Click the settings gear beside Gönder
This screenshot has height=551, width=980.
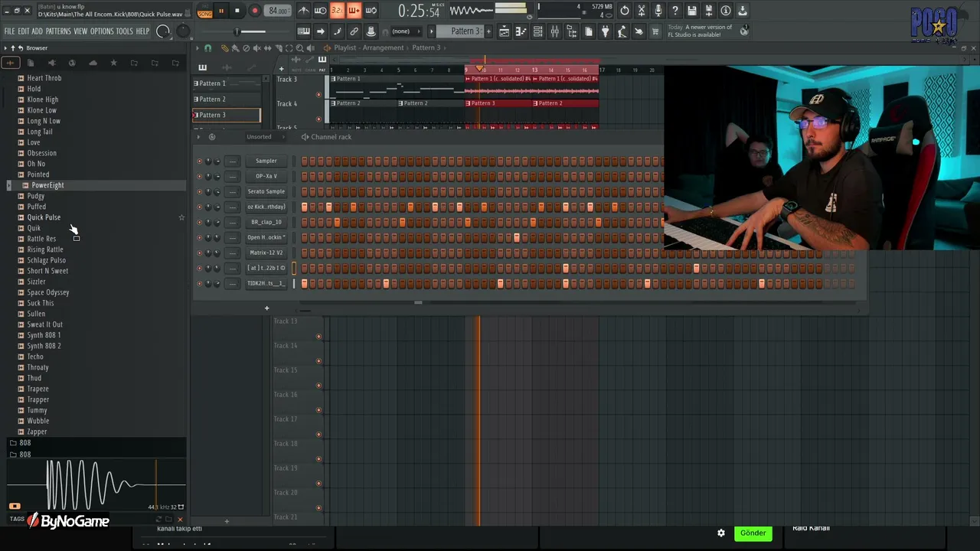click(720, 533)
